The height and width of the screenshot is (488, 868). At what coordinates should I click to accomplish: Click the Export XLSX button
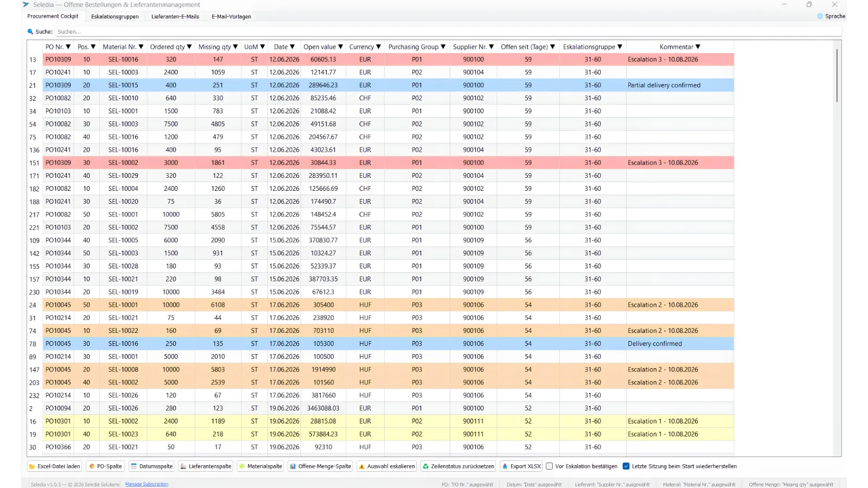[521, 466]
